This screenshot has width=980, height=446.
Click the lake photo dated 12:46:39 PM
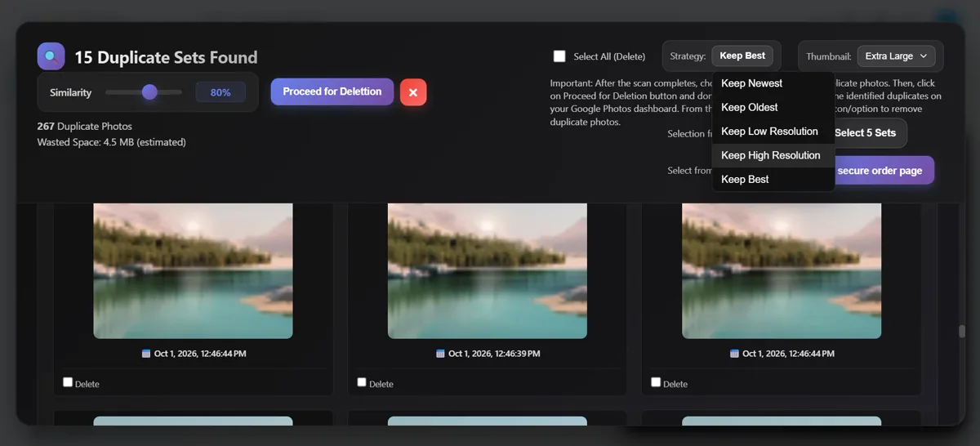(x=488, y=270)
